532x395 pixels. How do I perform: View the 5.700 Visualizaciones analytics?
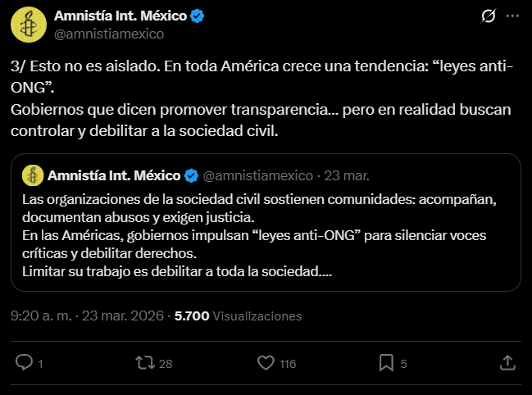click(x=238, y=316)
